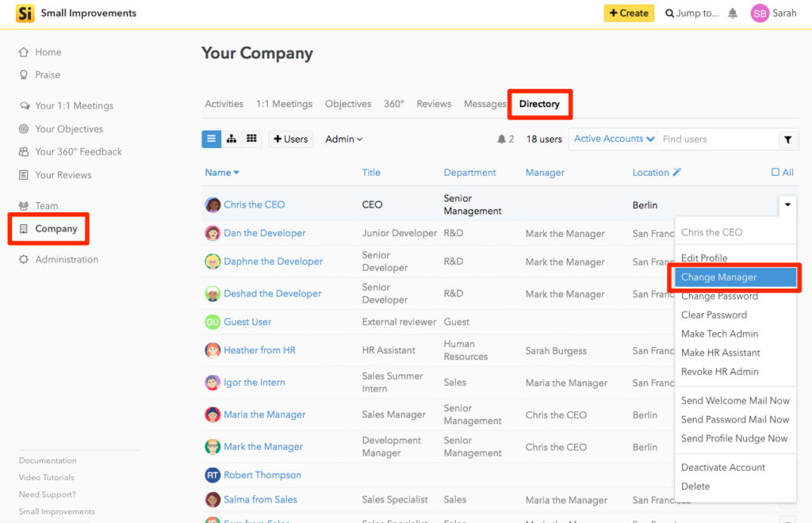Choose Deactivate Account menu entry
Viewport: 812px width, 523px height.
[723, 467]
